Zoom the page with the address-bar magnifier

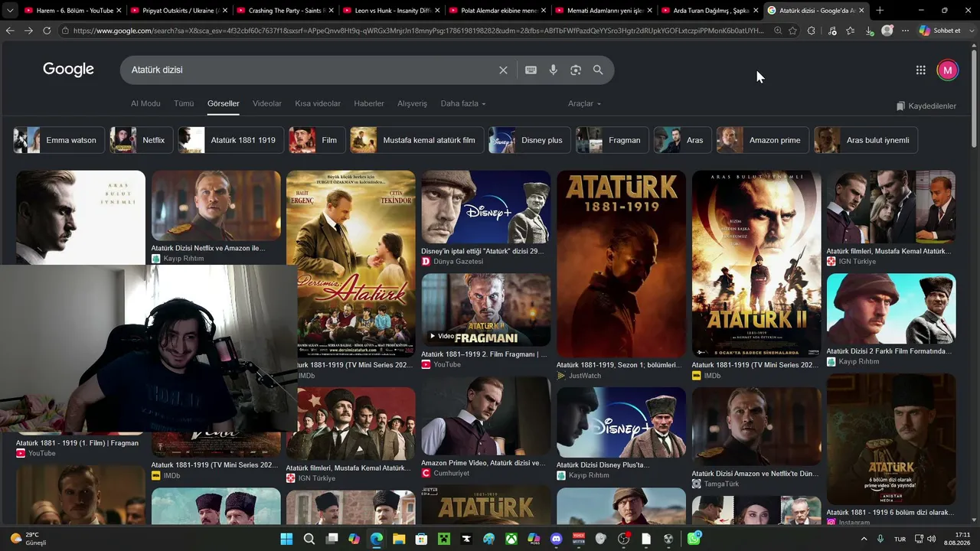(x=778, y=31)
